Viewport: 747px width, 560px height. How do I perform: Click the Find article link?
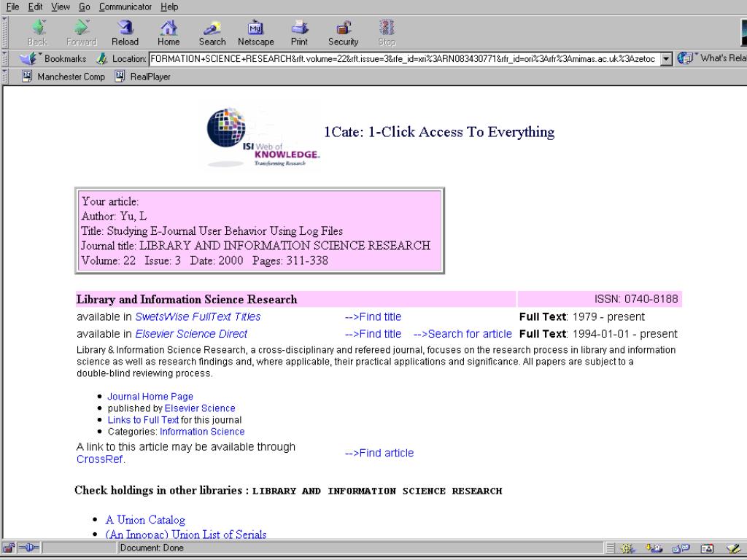pyautogui.click(x=379, y=453)
